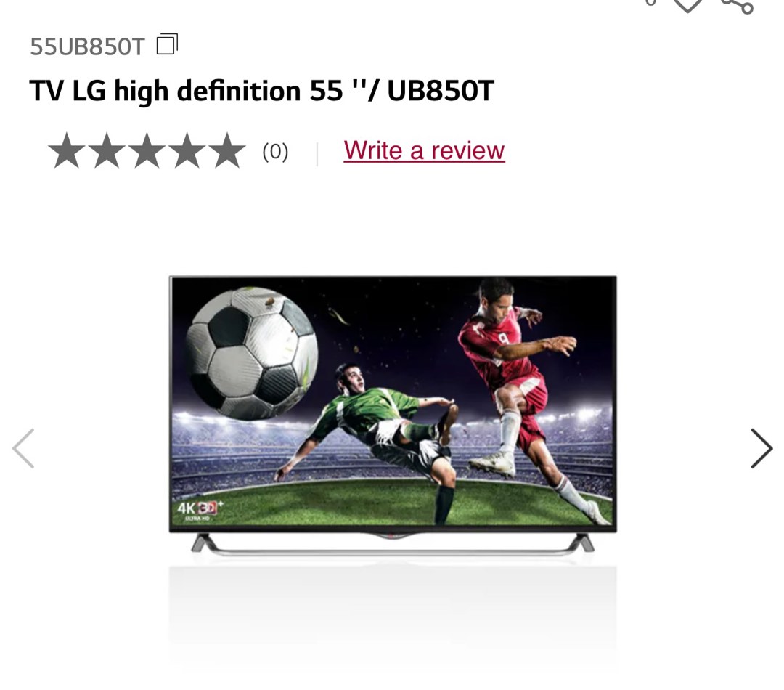This screenshot has height=690, width=784.
Task: Open the Write a review link
Action: (x=424, y=150)
